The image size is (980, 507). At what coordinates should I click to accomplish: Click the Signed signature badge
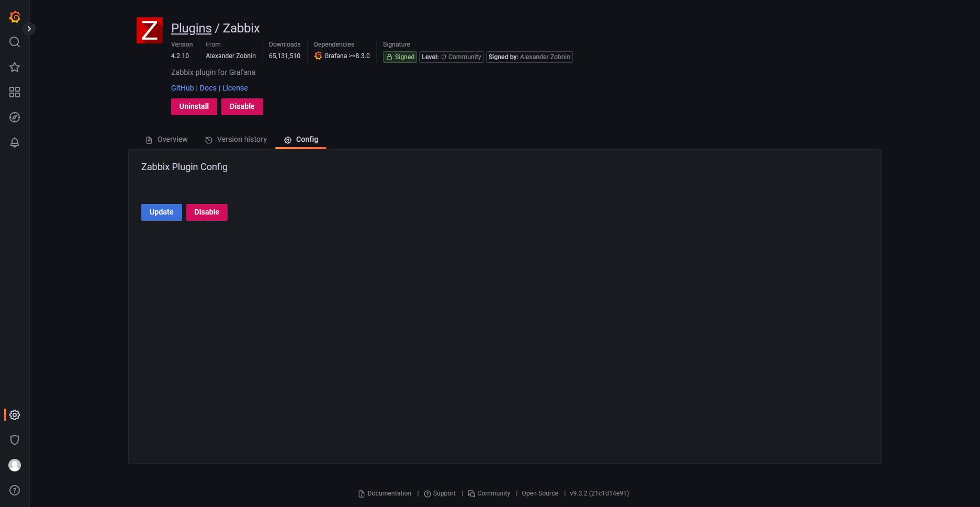point(400,57)
